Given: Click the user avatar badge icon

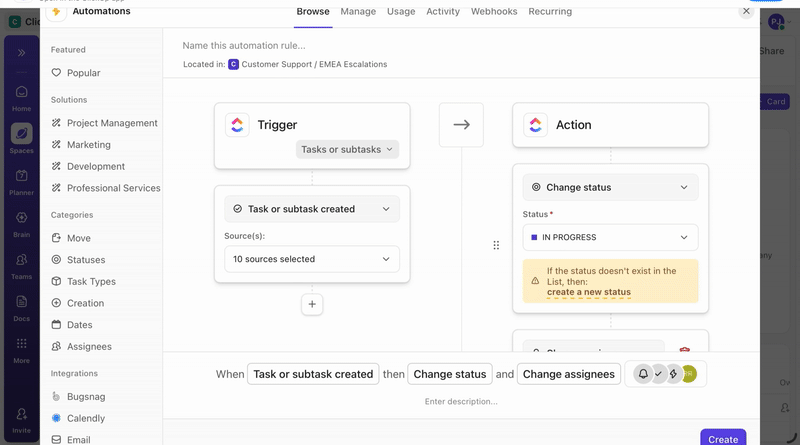Looking at the screenshot, I should pyautogui.click(x=689, y=374).
